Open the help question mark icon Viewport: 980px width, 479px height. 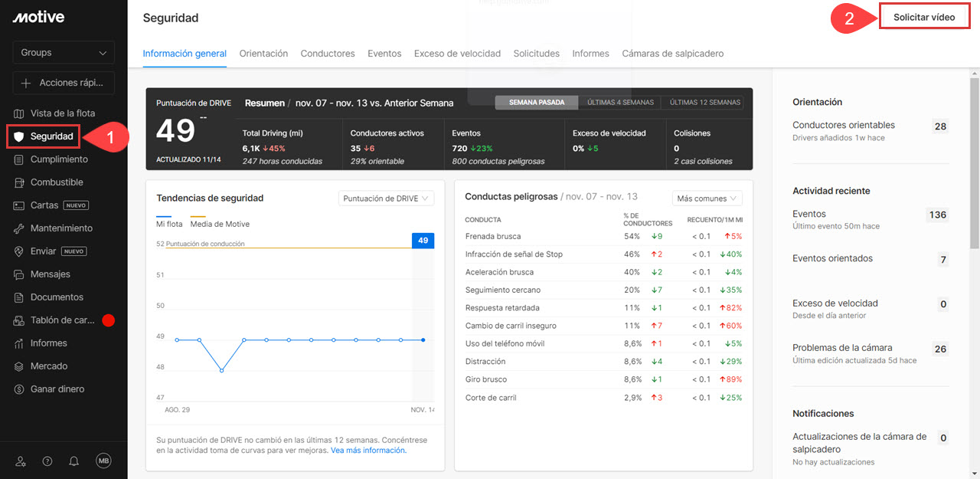click(x=47, y=461)
